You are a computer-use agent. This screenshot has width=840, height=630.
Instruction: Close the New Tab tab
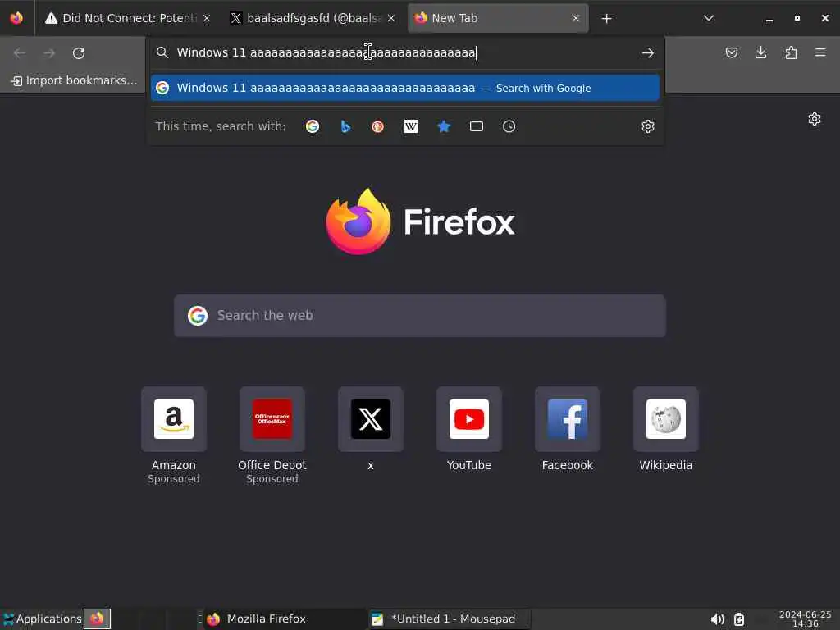(576, 18)
